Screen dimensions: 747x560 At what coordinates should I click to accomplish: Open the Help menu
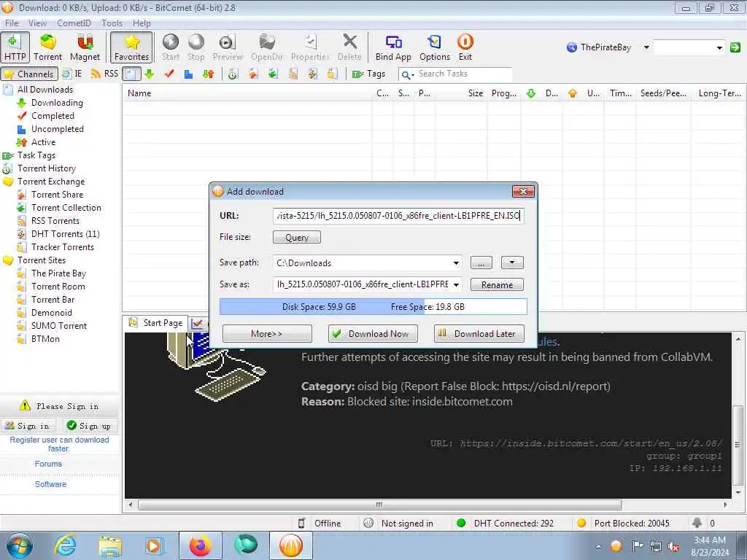pyautogui.click(x=142, y=23)
